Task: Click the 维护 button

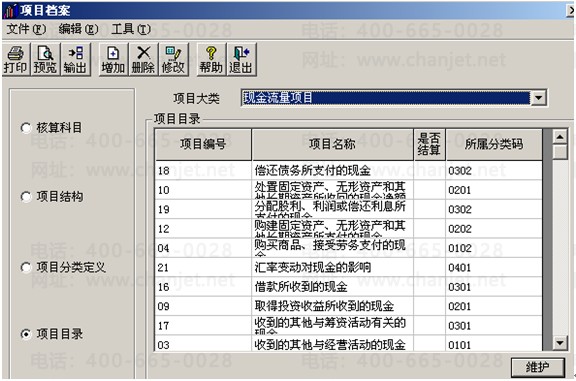Action: click(x=537, y=367)
